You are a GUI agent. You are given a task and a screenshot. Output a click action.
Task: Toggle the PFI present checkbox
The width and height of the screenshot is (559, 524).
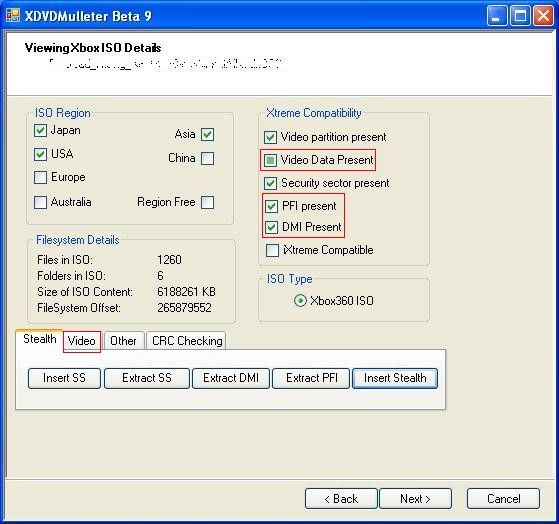coord(271,206)
